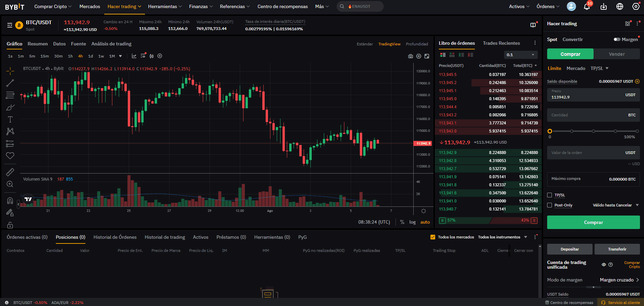Open the indicators chart icon

[x=134, y=56]
